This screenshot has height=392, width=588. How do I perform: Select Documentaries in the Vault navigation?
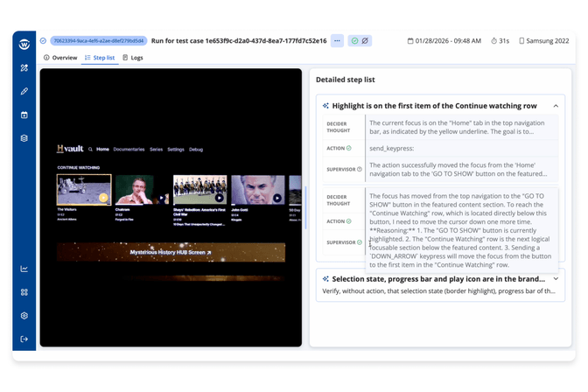click(129, 150)
